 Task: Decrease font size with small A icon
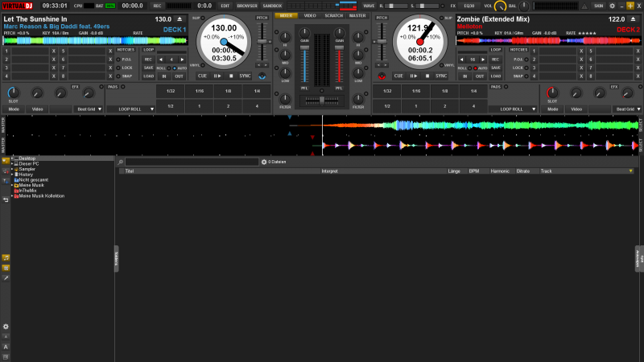point(6,336)
